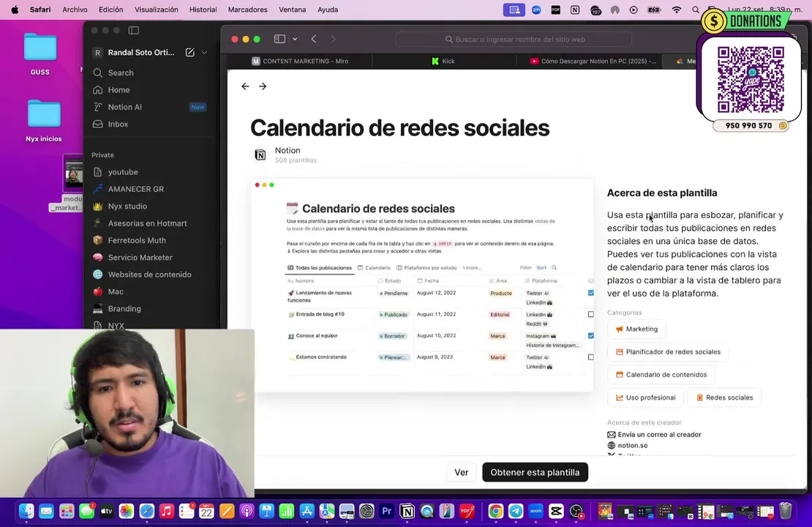Launch Premiere Pro from Dock
812x527 pixels.
pos(387,512)
